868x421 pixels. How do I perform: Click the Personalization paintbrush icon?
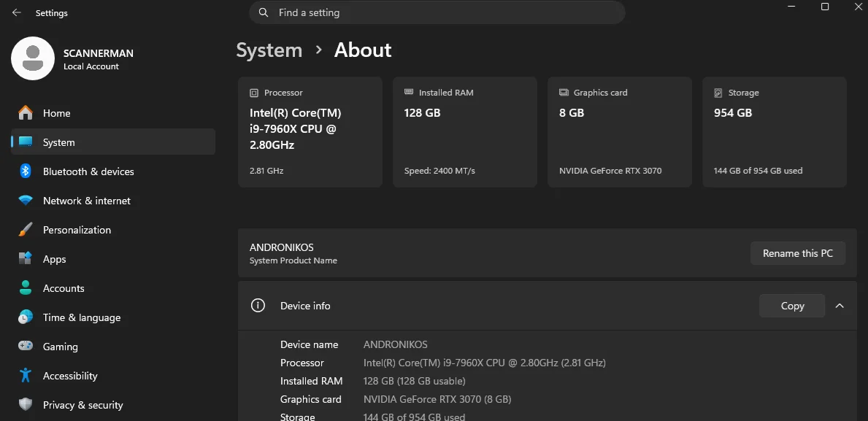(x=26, y=230)
